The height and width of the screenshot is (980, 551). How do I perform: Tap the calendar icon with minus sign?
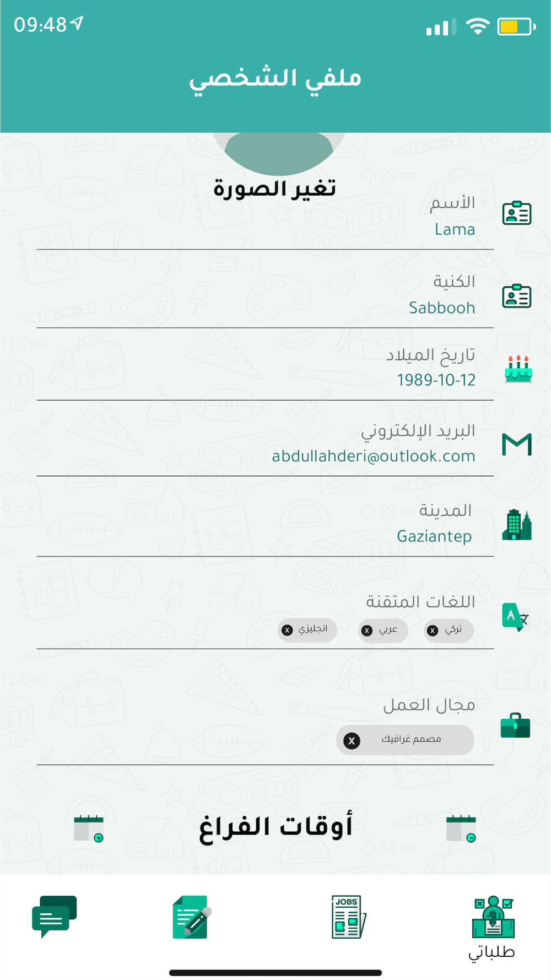coord(461,828)
